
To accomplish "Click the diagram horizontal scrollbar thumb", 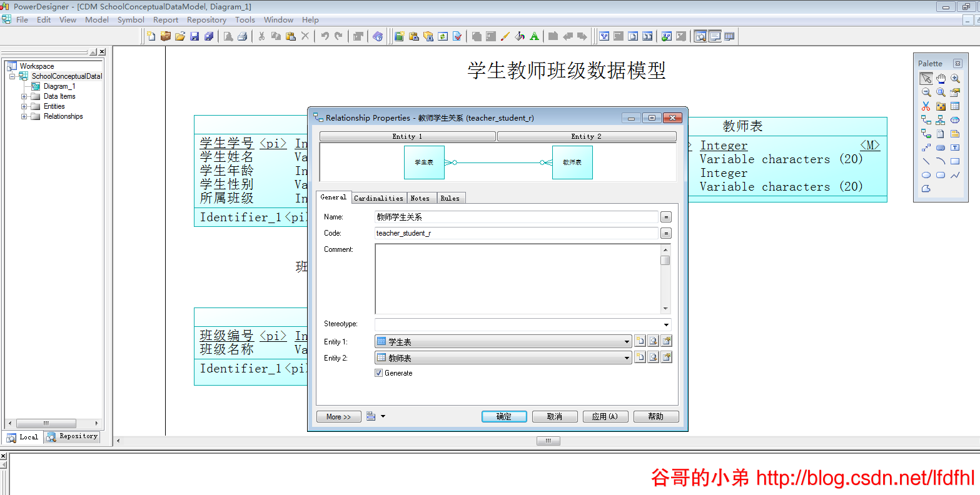I will point(548,441).
